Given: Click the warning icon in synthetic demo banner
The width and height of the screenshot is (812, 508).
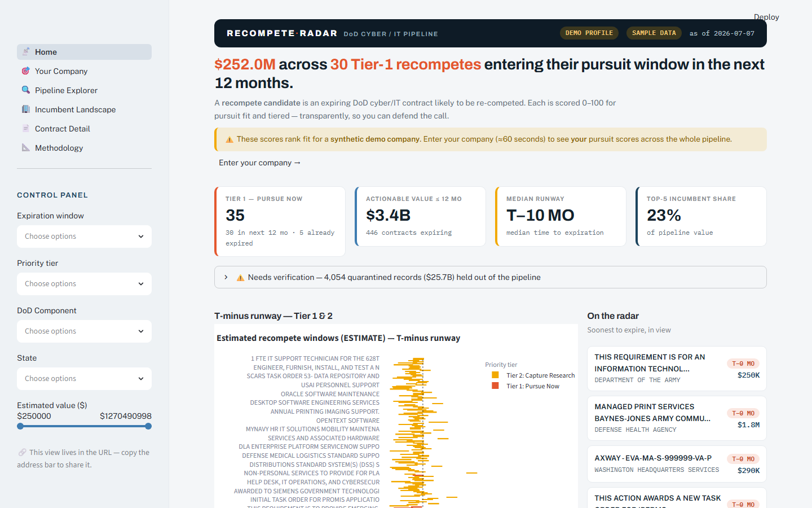Looking at the screenshot, I should coord(230,139).
